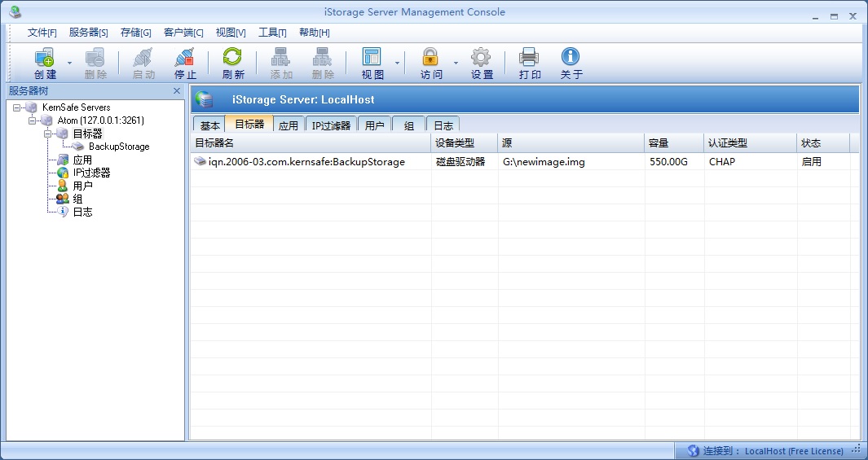Select 应用 node in server tree
The width and height of the screenshot is (868, 460).
click(x=82, y=160)
